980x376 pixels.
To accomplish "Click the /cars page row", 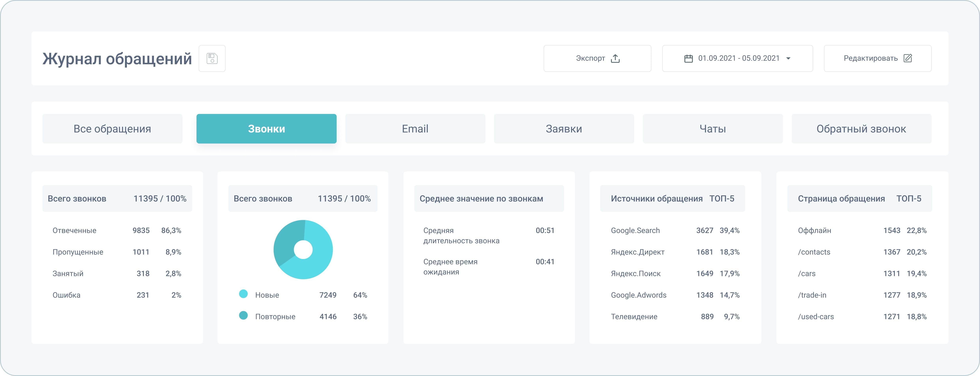I will click(862, 273).
